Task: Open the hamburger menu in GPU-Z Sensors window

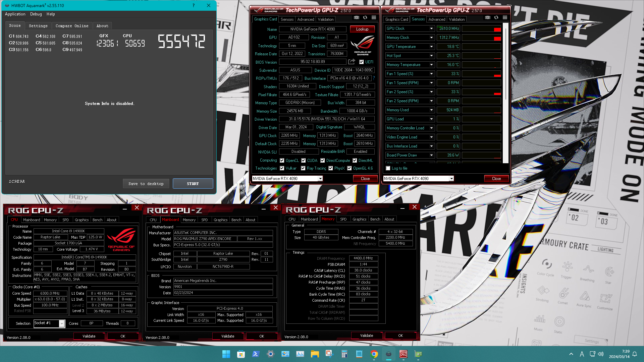Action: pos(505,18)
